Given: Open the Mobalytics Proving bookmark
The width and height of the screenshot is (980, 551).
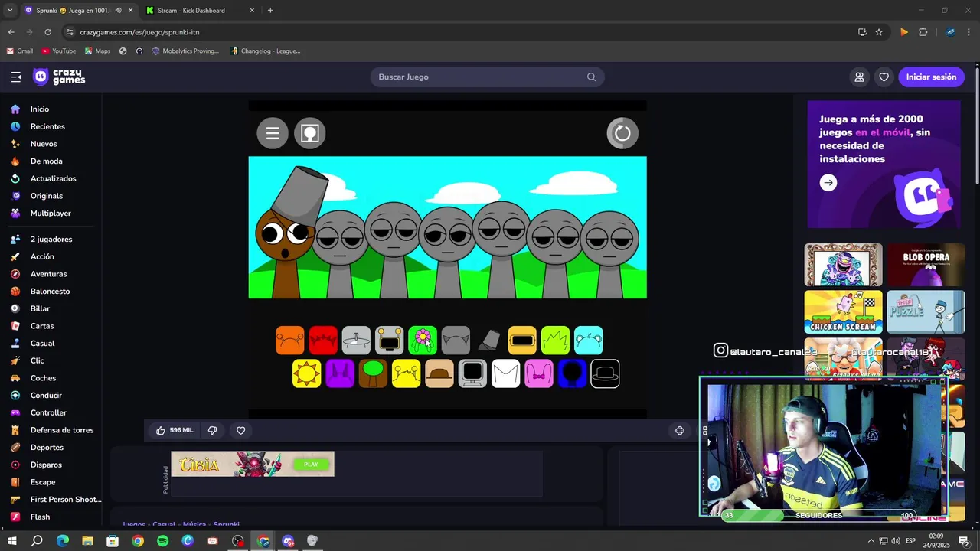Looking at the screenshot, I should click(x=185, y=51).
